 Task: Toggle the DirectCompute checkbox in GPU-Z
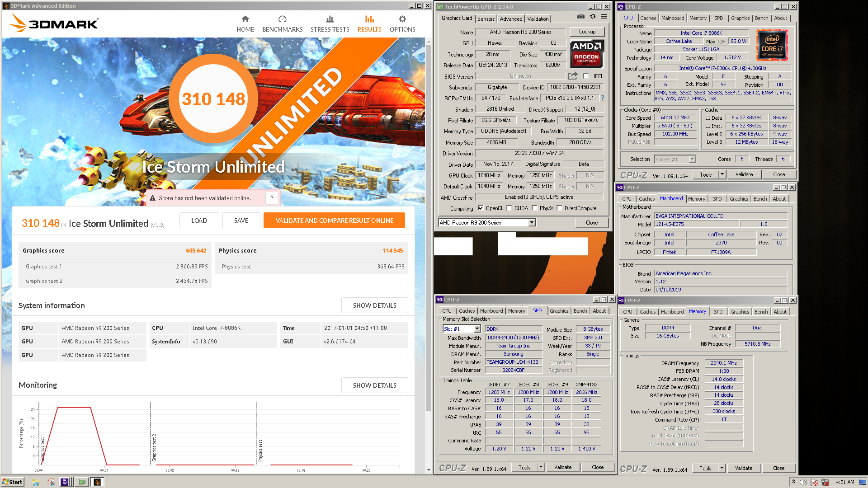(x=559, y=208)
